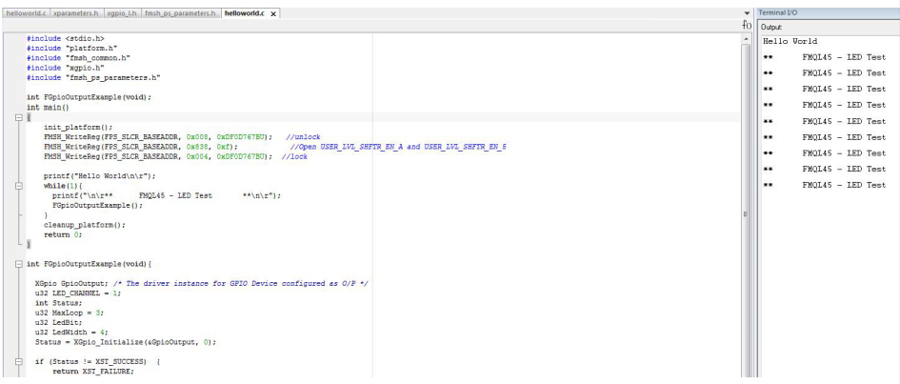This screenshot has height=384, width=900.
Task: Click the #include <stdio.h> line
Action: [65, 38]
